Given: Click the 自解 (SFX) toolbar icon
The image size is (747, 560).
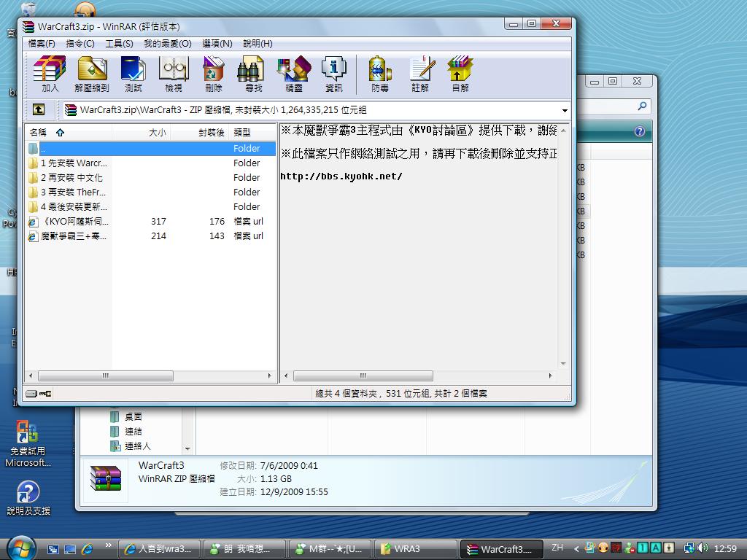Looking at the screenshot, I should [x=460, y=74].
